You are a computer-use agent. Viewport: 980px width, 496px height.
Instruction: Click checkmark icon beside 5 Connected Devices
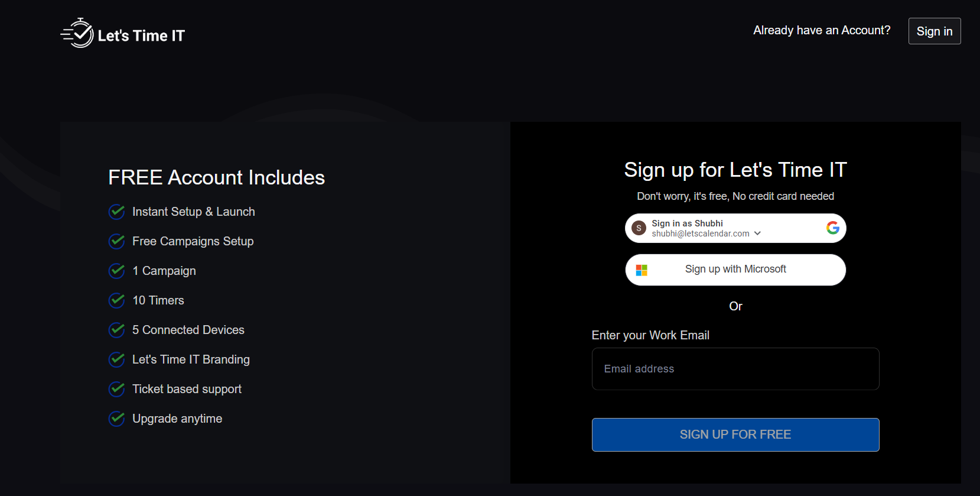117,330
